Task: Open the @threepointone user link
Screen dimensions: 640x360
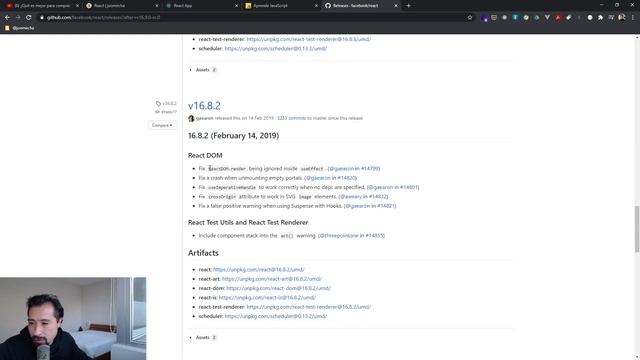Action: [338, 236]
